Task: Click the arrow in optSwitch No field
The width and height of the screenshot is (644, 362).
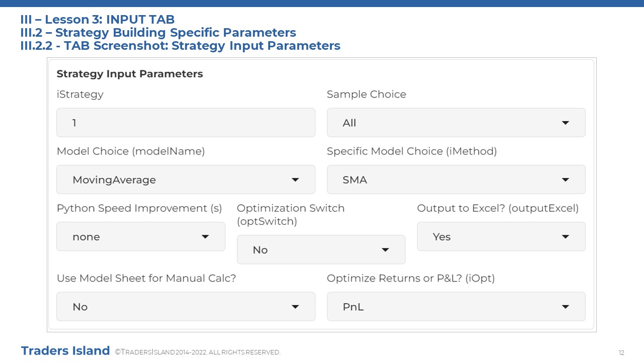Action: (385, 249)
